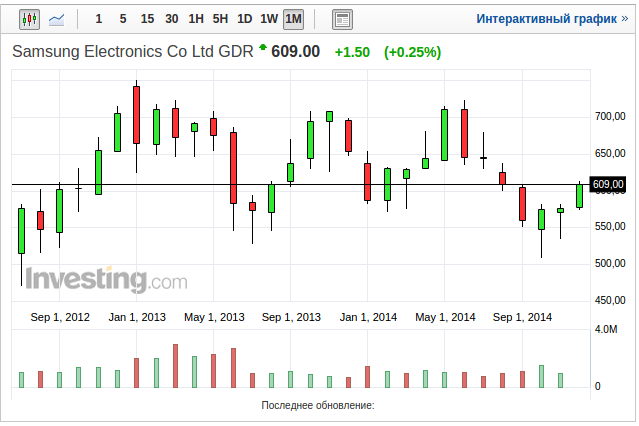This screenshot has height=426, width=639.
Task: Click the Sep 1, 2012 date label
Action: (x=60, y=317)
